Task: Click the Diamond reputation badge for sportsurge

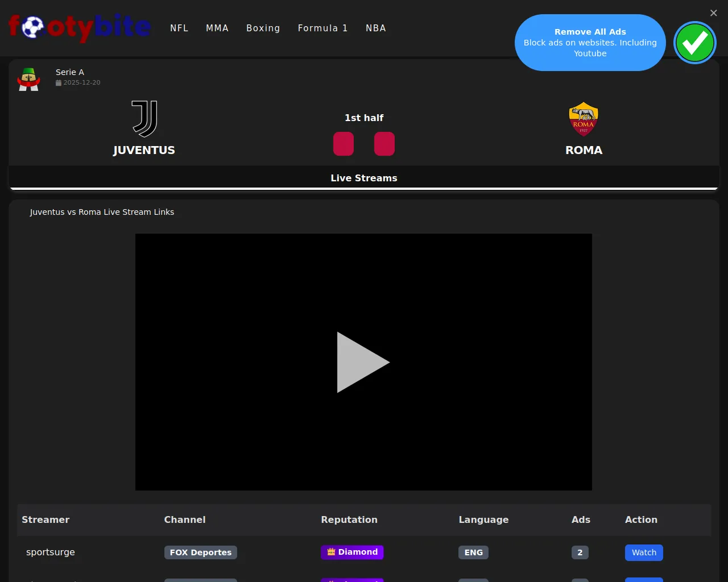Action: tap(352, 552)
